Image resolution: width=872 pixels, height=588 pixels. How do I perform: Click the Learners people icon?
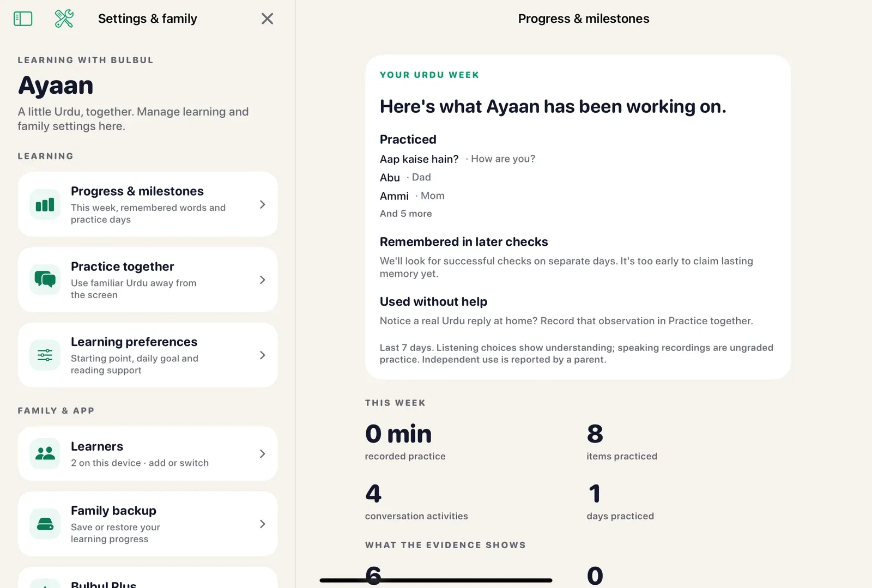45,453
